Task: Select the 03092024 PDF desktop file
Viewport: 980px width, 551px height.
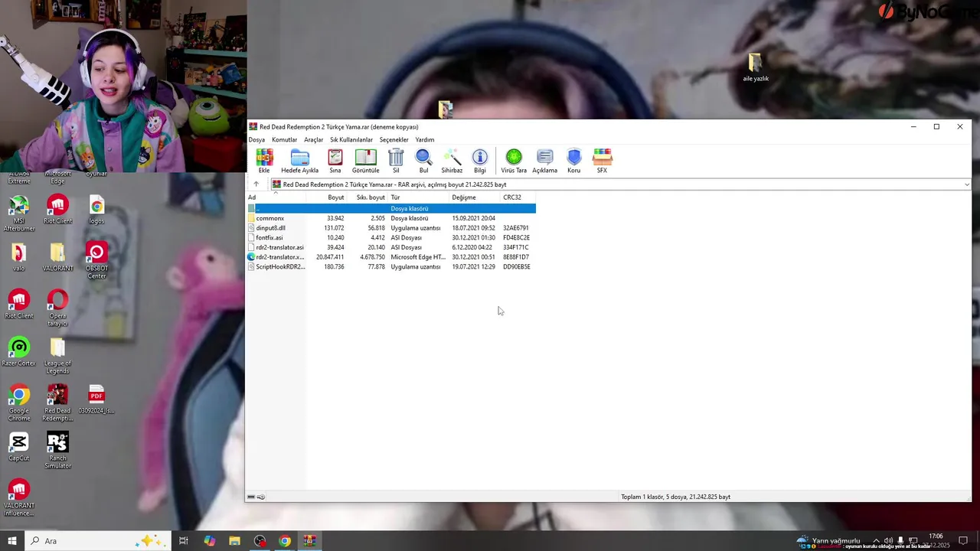Action: pyautogui.click(x=96, y=400)
